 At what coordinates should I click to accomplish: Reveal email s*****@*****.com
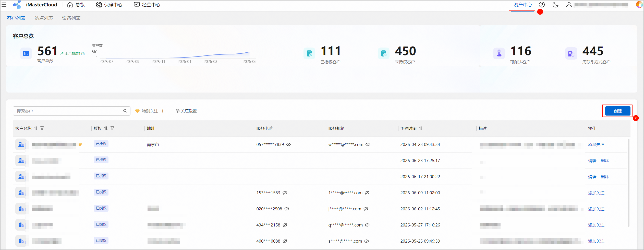(367, 241)
